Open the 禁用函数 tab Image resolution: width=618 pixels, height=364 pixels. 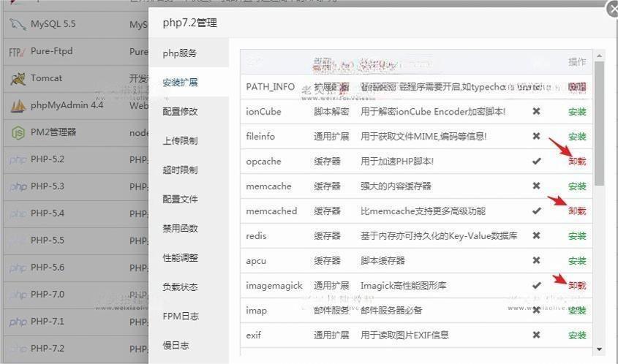[x=189, y=229]
